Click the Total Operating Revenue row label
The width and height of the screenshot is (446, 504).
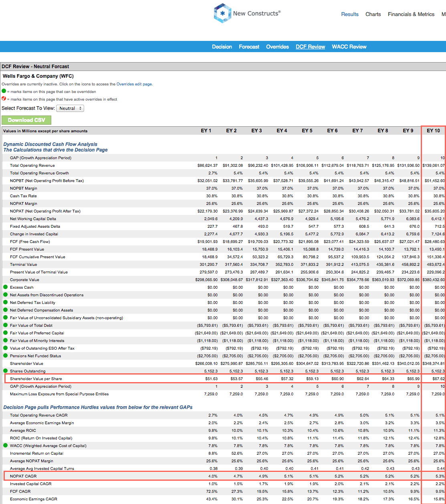(32, 165)
